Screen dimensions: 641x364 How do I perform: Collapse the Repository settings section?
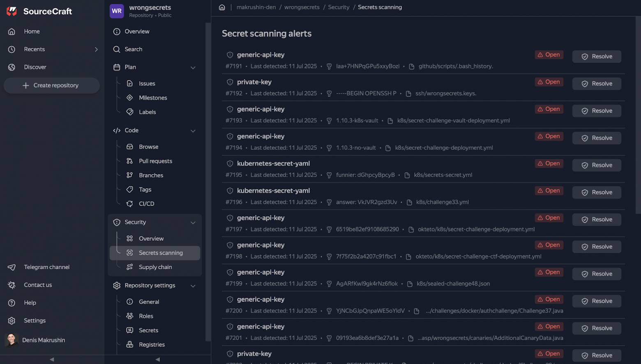point(193,286)
